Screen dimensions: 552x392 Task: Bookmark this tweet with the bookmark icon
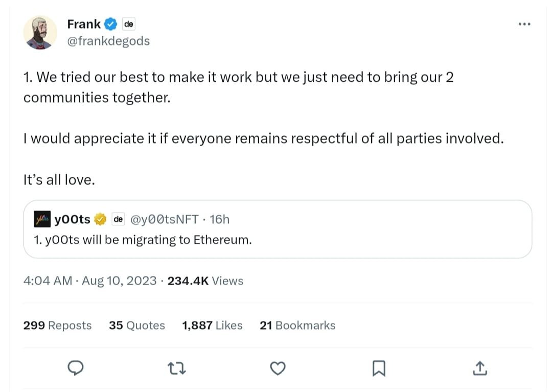379,367
